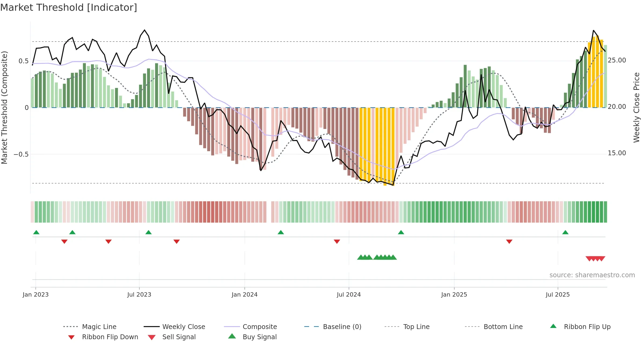Click the 15.00 right-axis price label
This screenshot has width=644, height=362.
[x=617, y=153]
